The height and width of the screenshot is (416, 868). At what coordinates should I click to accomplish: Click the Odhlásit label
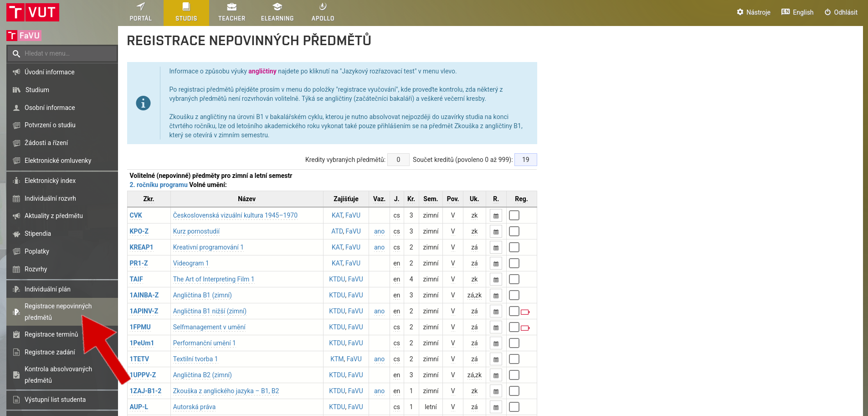846,12
